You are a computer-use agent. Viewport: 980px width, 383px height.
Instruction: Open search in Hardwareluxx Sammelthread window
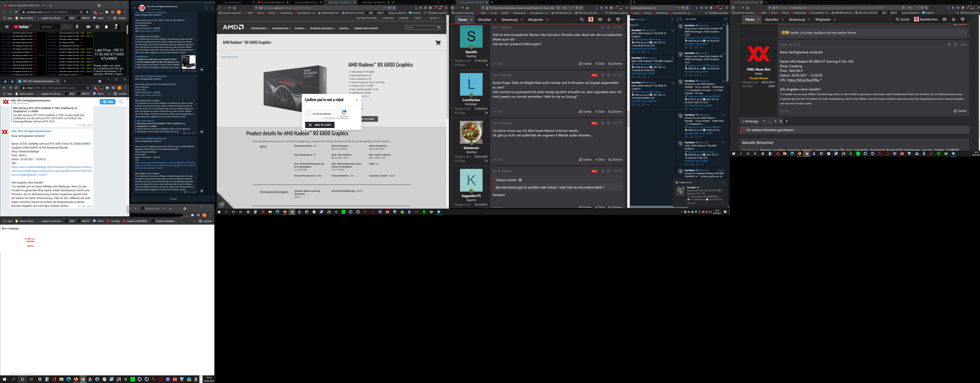point(581,19)
